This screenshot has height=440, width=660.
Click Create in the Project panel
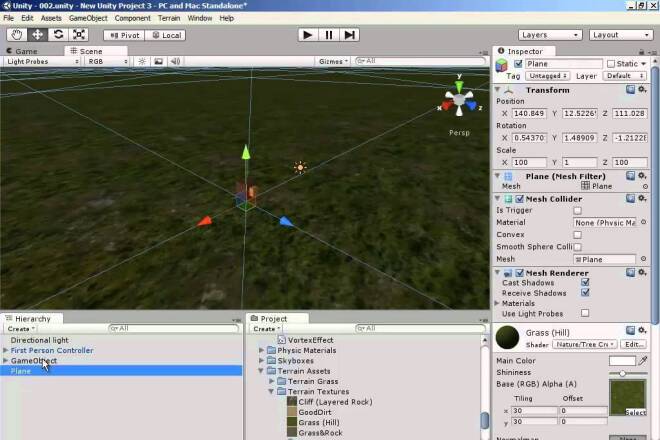tap(266, 329)
